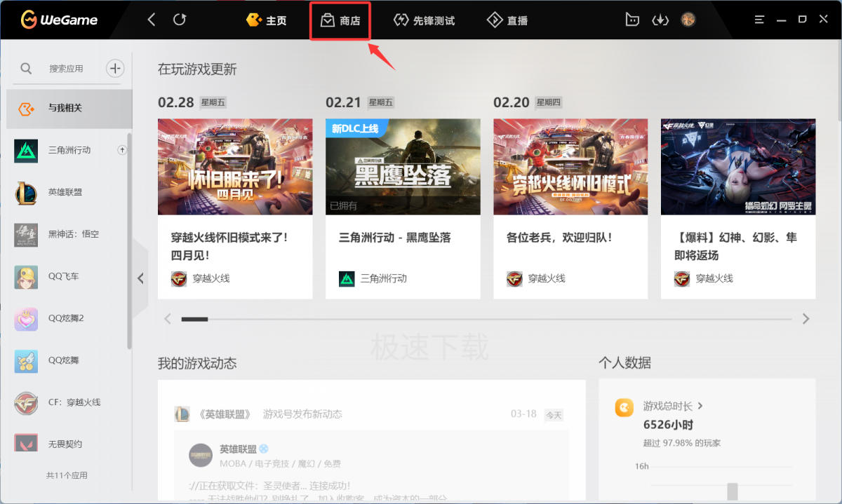This screenshot has width=842, height=504.
Task: Click the carousel horizontal scroll track
Action: click(x=486, y=319)
